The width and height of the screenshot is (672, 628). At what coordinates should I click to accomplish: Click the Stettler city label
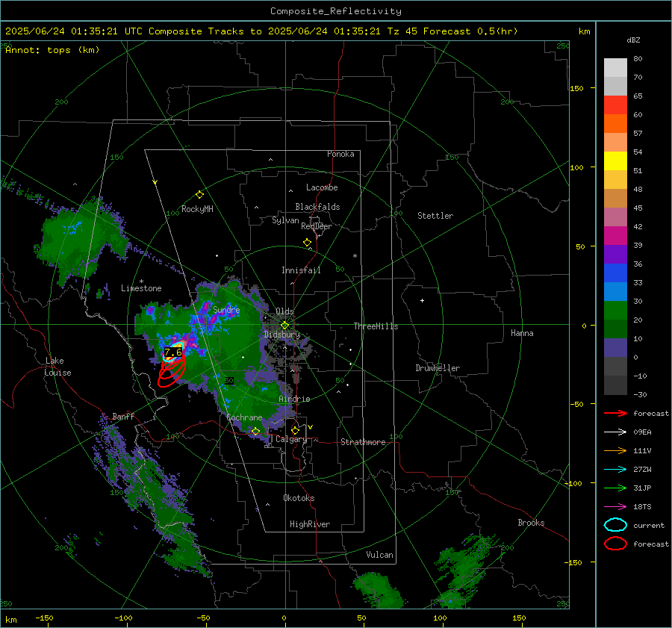[x=435, y=216]
